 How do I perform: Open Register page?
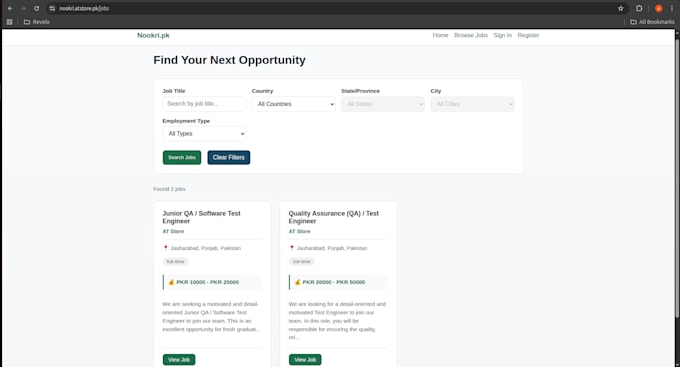(x=528, y=35)
